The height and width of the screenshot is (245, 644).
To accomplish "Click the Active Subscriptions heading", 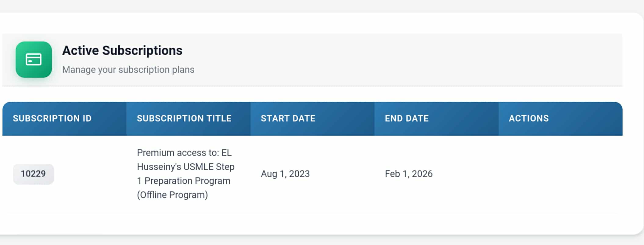I will click(x=122, y=51).
